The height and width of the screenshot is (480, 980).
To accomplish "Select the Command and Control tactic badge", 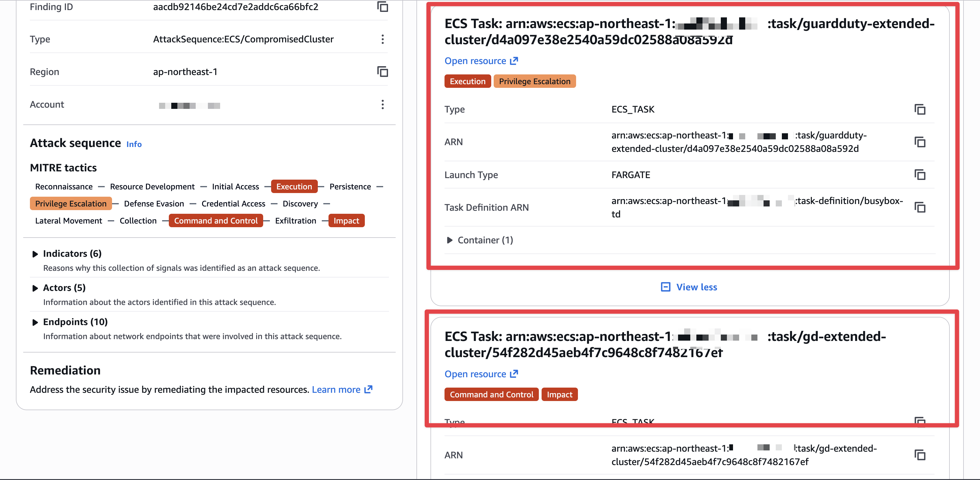I will [x=216, y=221].
